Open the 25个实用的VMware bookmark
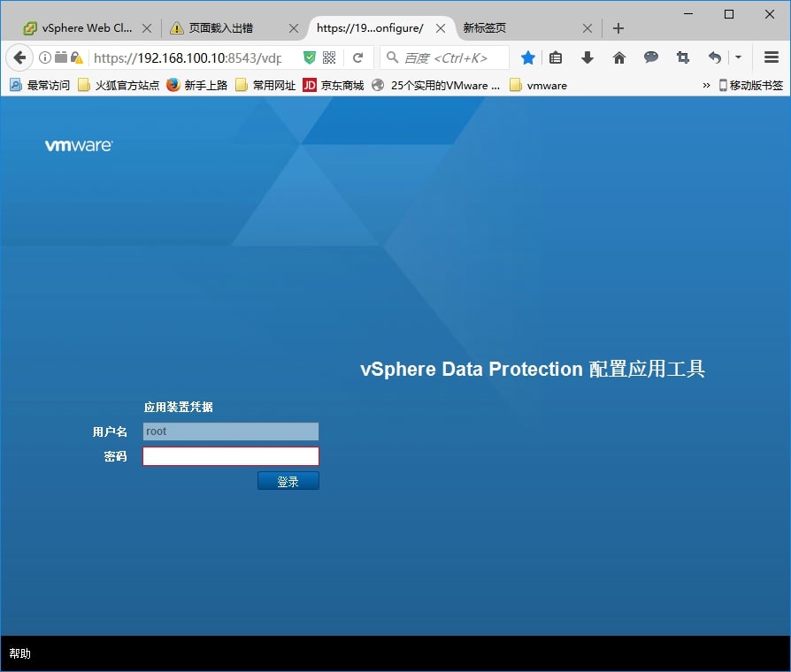This screenshot has height=672, width=791. click(x=436, y=85)
